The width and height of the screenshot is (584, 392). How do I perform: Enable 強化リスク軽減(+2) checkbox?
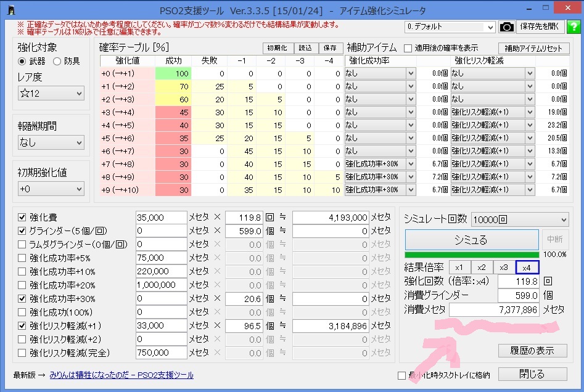(22, 339)
